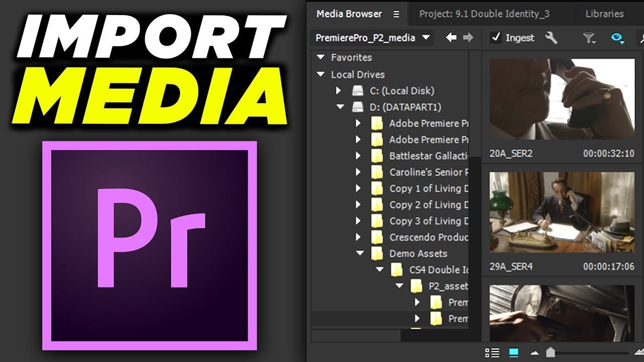
Task: Select the Crescendo Productions folder
Action: (425, 237)
